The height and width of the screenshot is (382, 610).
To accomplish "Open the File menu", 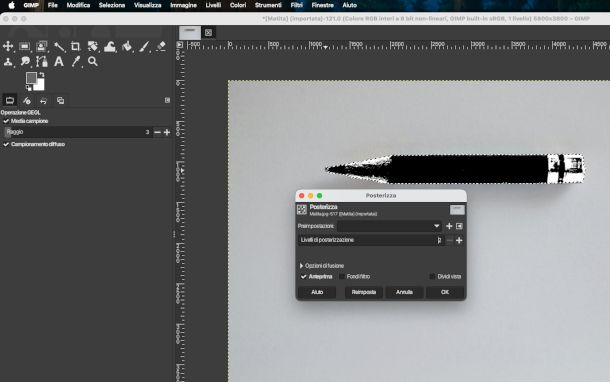I will click(x=53, y=5).
